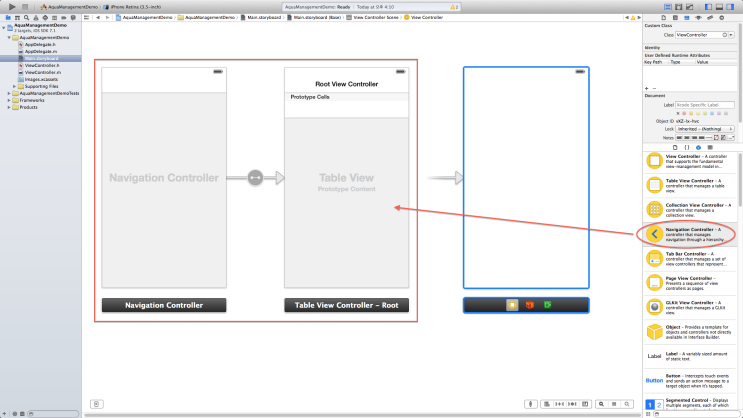
Task: Open the Class combo box dropdown arrow
Action: (x=731, y=35)
